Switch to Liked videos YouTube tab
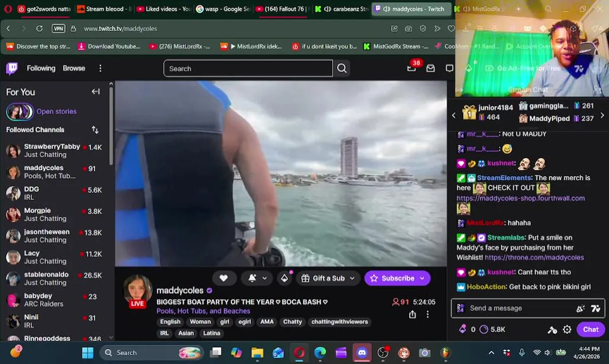The height and width of the screenshot is (364, 609). [x=163, y=9]
